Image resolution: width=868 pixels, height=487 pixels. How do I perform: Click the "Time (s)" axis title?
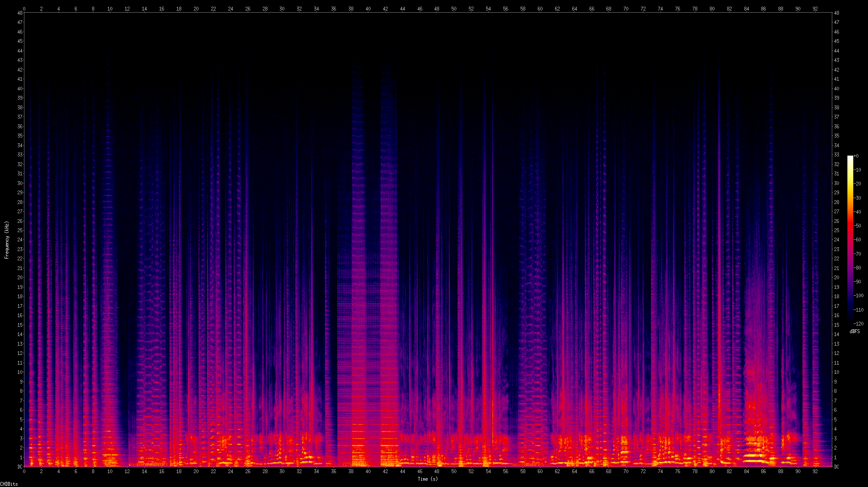tap(428, 479)
